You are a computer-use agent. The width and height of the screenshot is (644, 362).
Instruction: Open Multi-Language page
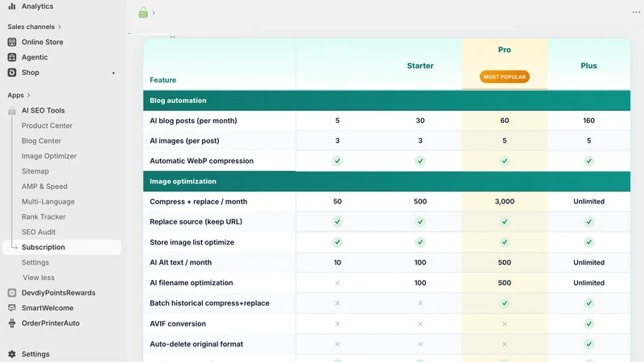coord(48,202)
